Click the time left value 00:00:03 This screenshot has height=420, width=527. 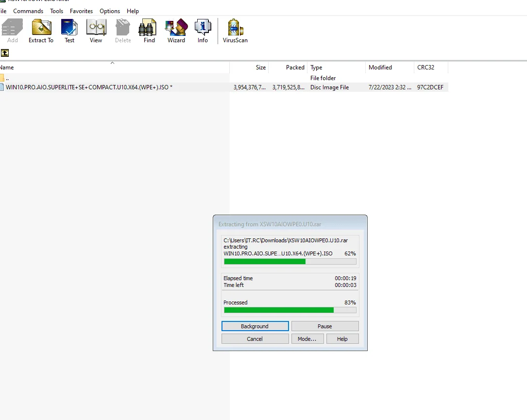345,285
